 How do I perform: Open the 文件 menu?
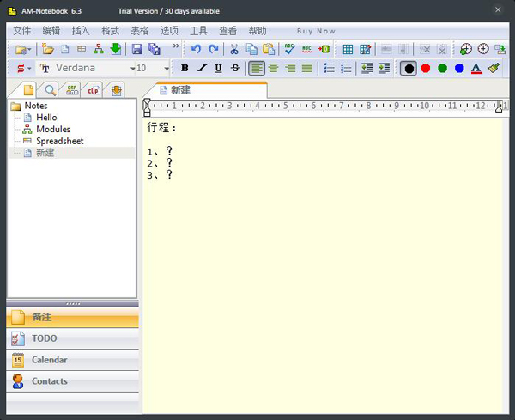click(22, 31)
